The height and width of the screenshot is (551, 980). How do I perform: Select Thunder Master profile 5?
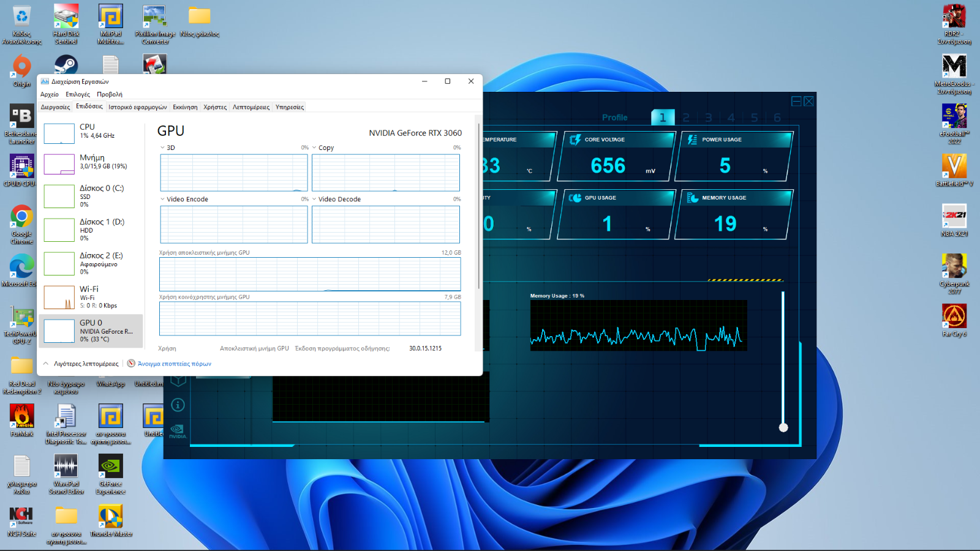click(755, 118)
